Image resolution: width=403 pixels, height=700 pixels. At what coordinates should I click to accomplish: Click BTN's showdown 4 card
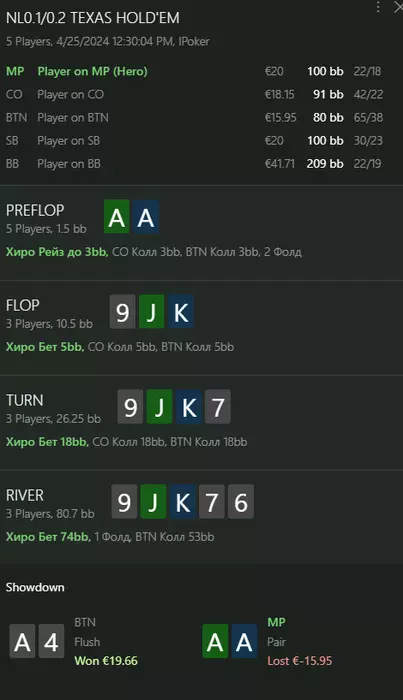(51, 641)
